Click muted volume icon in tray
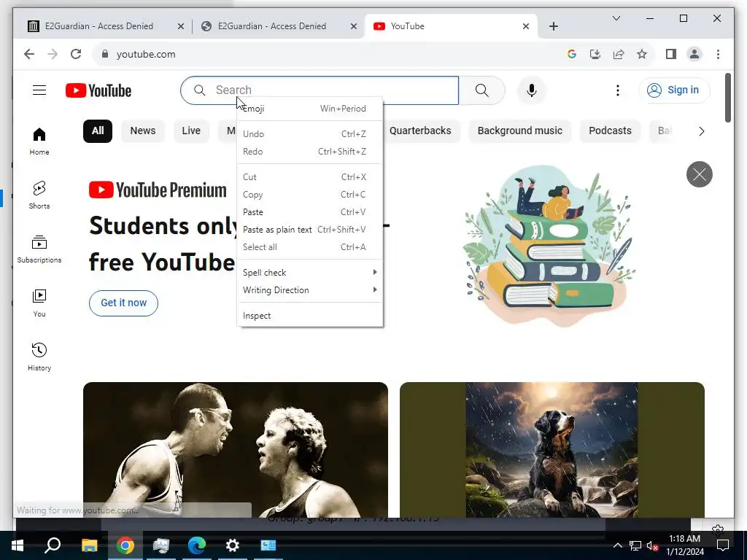747x560 pixels. (652, 545)
